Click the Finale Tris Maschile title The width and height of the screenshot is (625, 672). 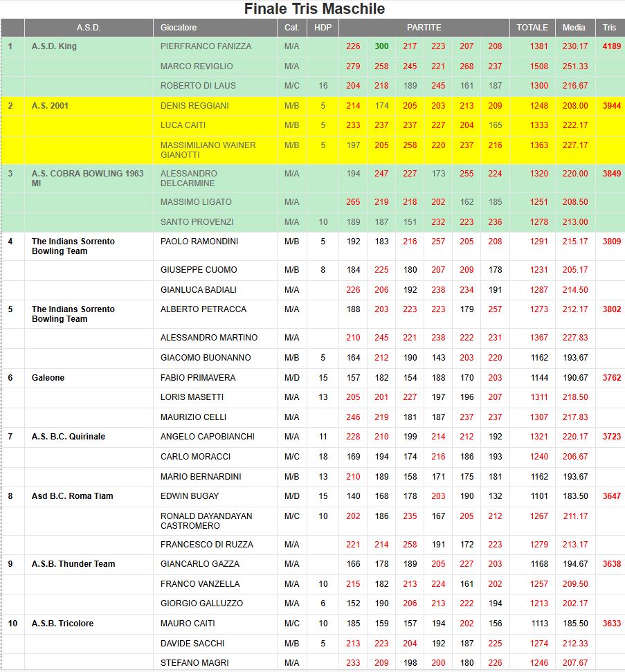(x=314, y=9)
